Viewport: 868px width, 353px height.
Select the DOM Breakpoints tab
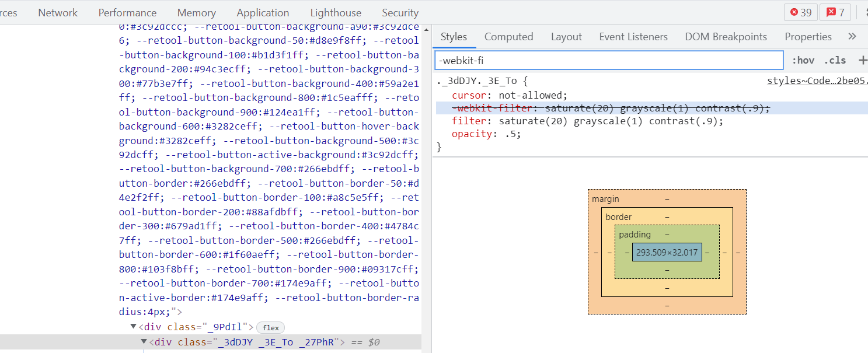(726, 37)
